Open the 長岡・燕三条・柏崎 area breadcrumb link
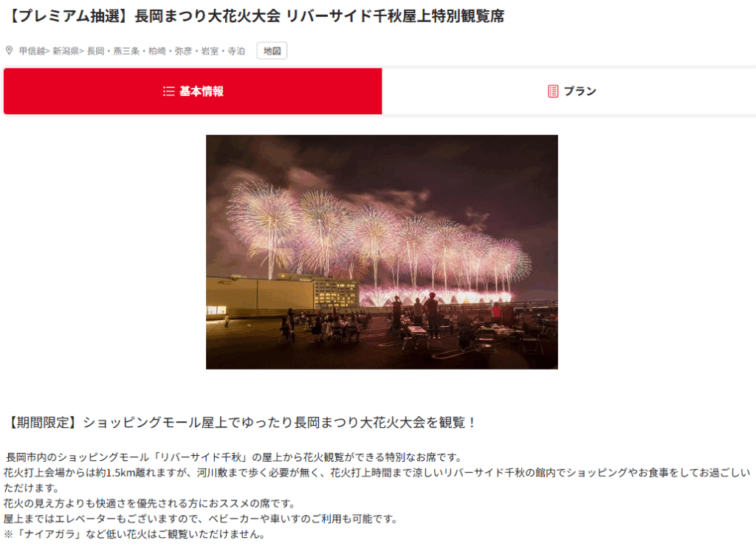 [166, 51]
